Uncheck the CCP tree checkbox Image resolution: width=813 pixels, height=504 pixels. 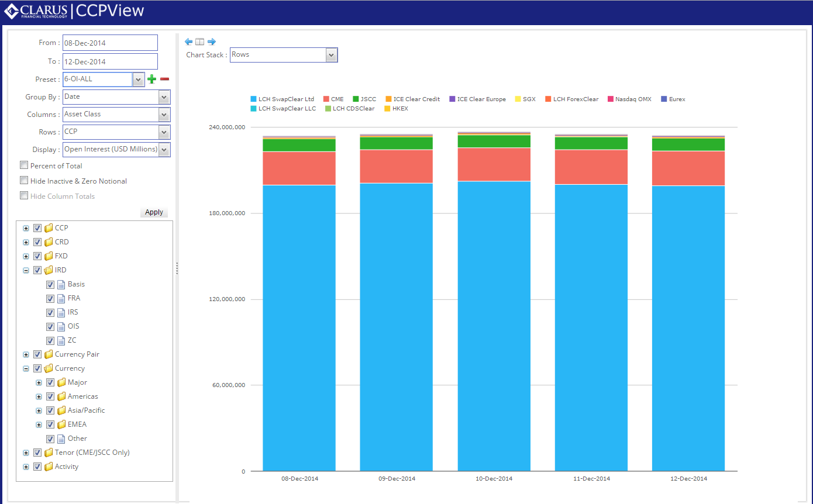pos(37,228)
